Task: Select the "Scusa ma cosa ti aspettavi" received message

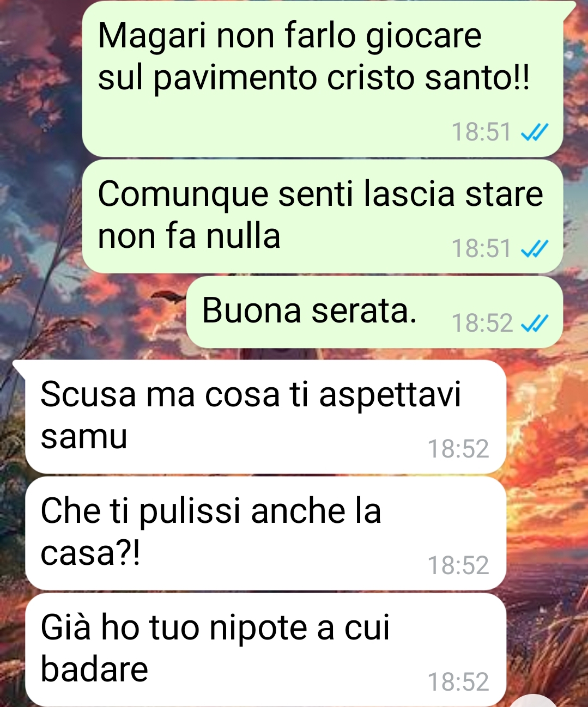Action: (266, 417)
